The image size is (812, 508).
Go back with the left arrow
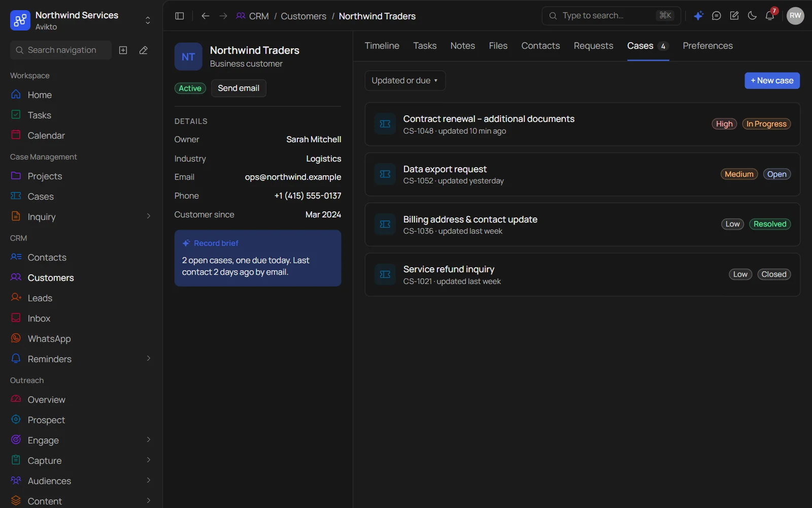pos(205,16)
